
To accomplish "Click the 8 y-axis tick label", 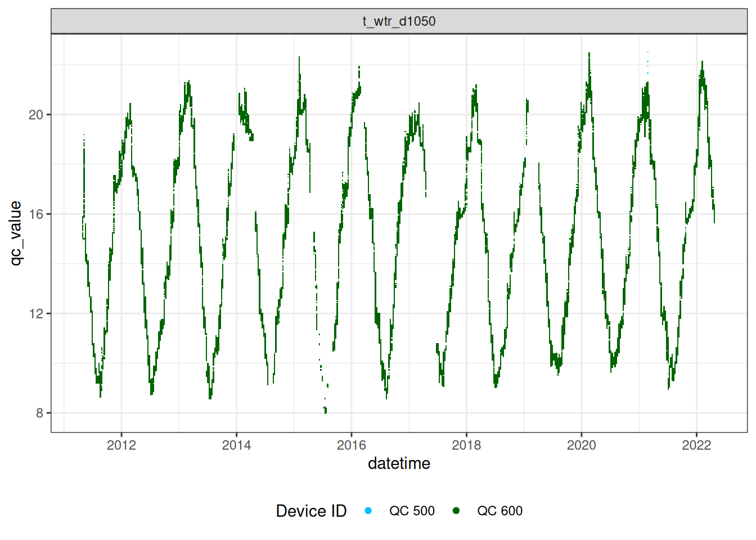I will (39, 413).
